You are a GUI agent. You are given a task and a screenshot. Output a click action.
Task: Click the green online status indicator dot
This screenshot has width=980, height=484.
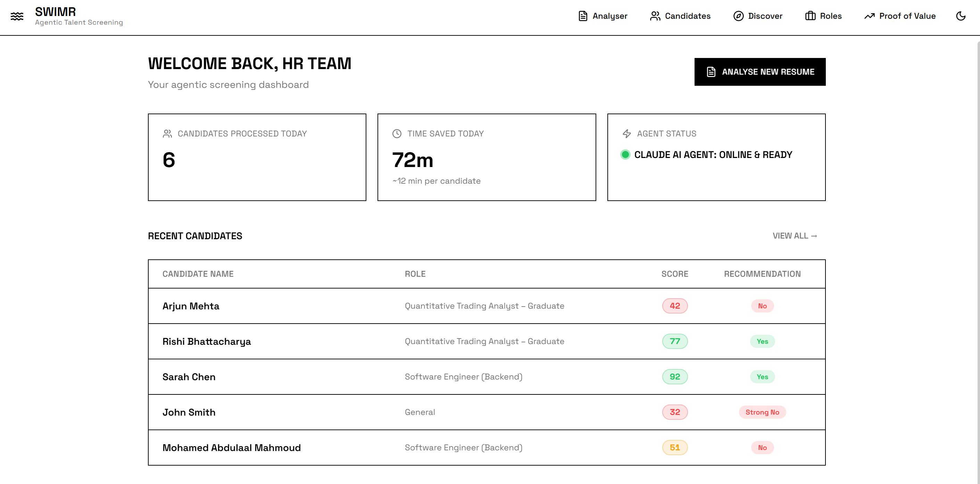(625, 155)
